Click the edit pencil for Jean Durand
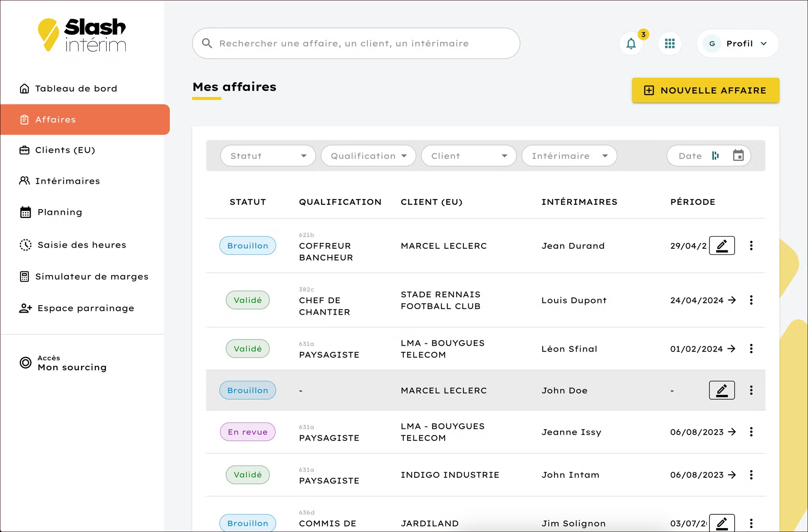808x532 pixels. pos(722,246)
